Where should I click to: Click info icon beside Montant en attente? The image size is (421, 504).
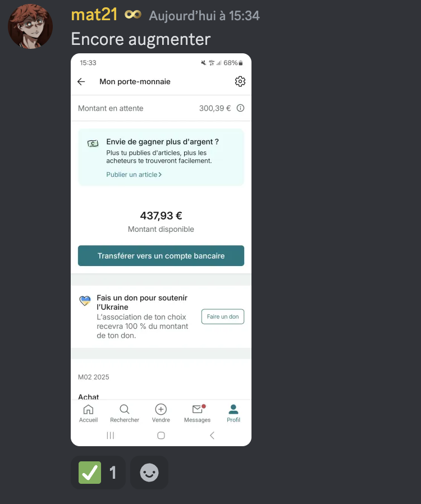click(x=240, y=108)
